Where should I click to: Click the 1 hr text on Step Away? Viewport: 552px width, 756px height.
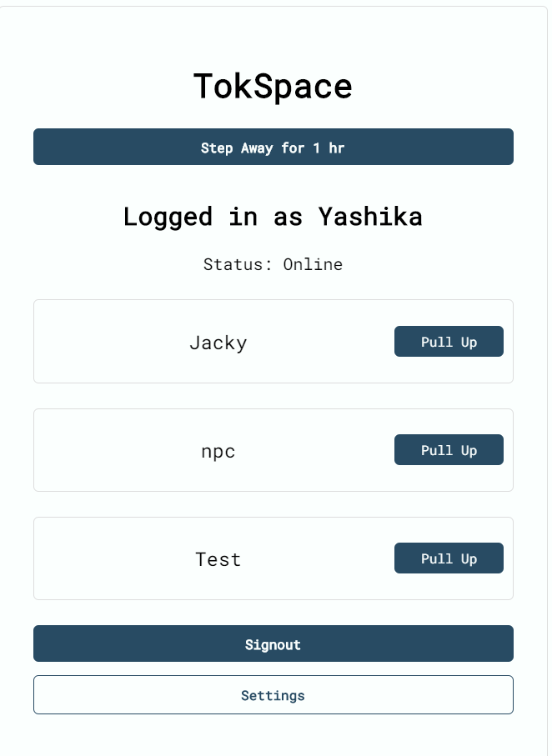(329, 148)
